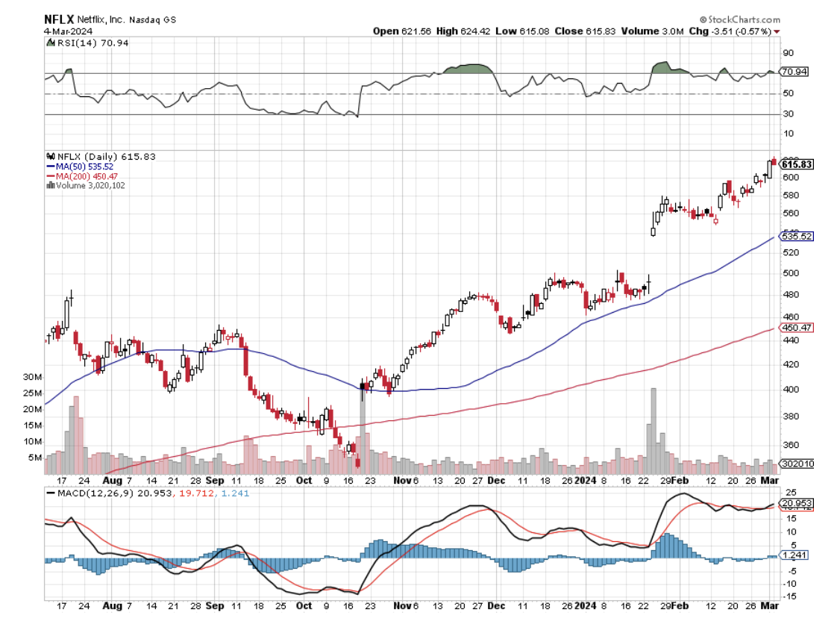Click the 2024 year marker on price axis

[586, 481]
